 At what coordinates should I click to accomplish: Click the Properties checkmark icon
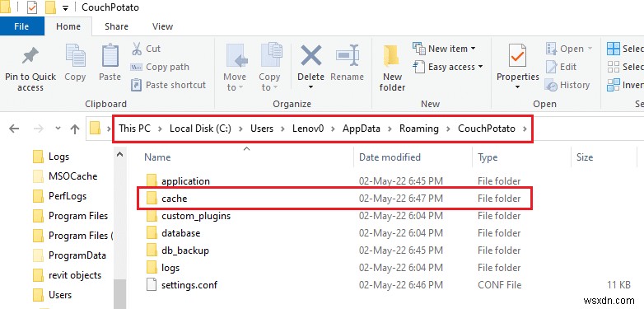517,56
